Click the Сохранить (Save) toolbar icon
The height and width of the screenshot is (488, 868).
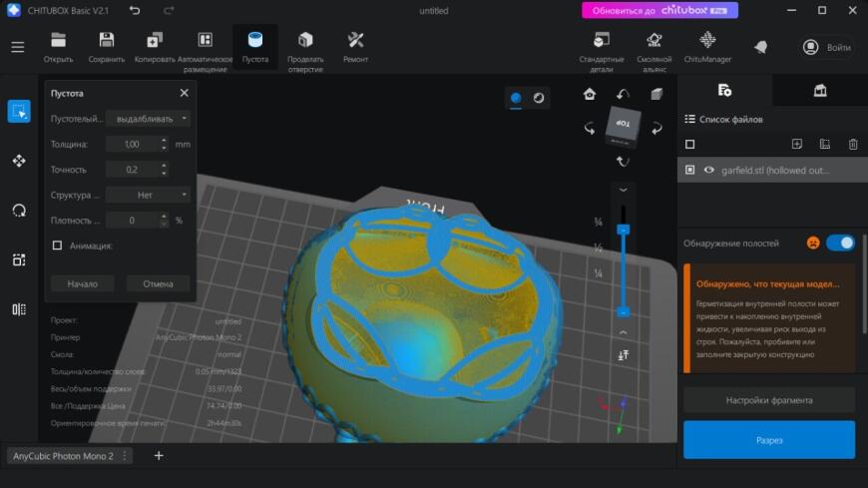point(107,47)
